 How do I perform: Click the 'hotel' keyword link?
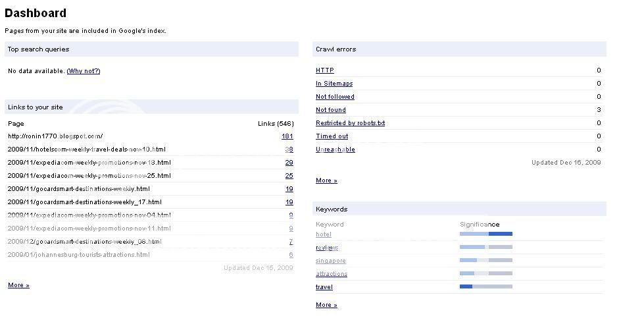click(323, 234)
